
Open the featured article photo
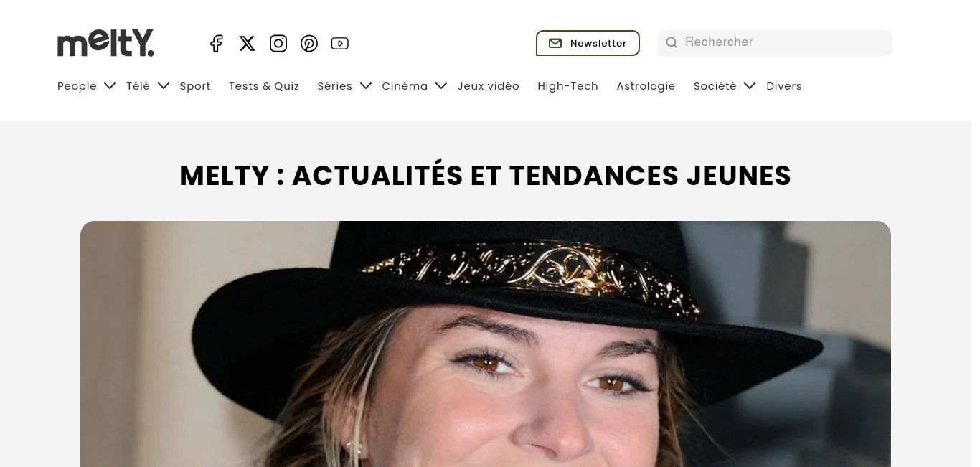(x=486, y=344)
